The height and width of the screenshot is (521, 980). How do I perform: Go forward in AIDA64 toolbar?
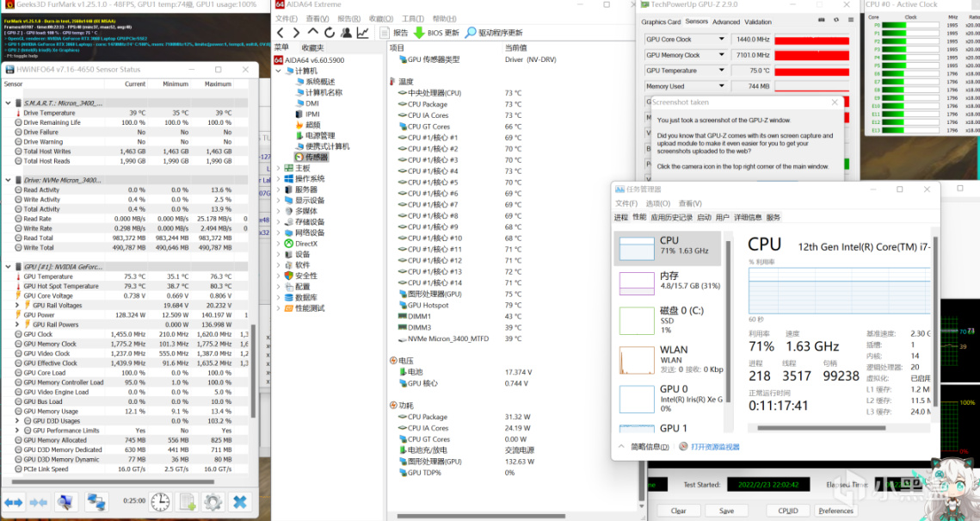296,33
